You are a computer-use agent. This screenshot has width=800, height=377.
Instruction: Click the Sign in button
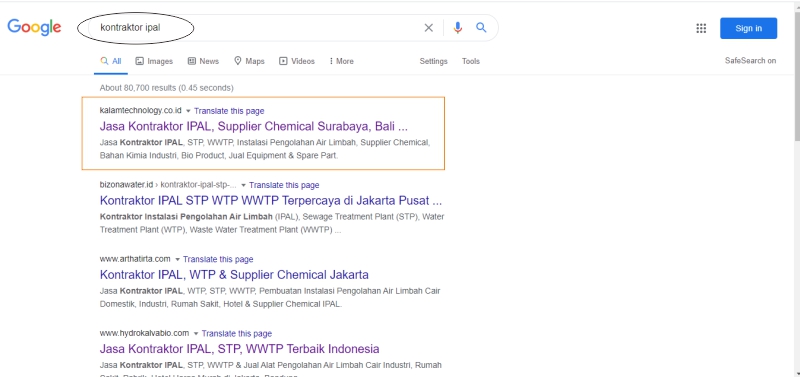coord(748,28)
